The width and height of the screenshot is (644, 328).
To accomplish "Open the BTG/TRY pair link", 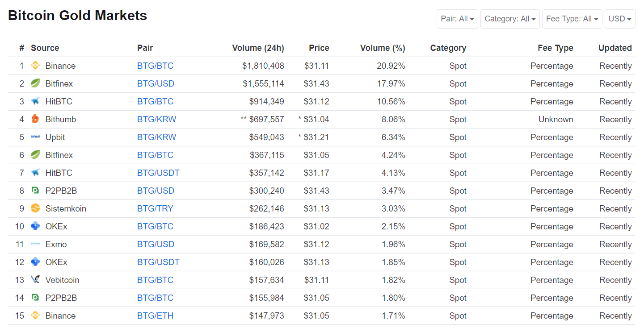I will (x=155, y=208).
